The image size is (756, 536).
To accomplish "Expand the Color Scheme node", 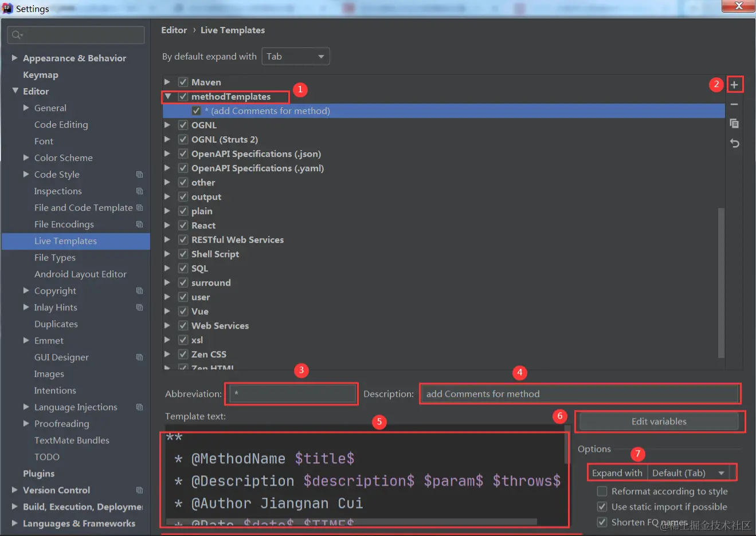I will pos(26,157).
